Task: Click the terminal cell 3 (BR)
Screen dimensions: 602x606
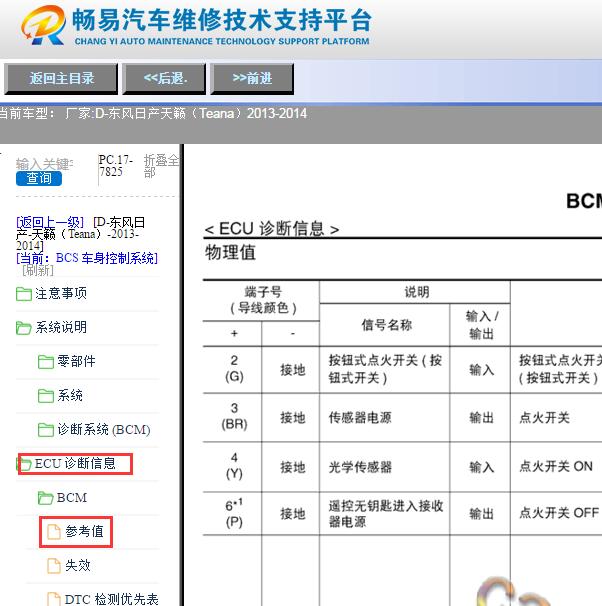Action: [234, 417]
